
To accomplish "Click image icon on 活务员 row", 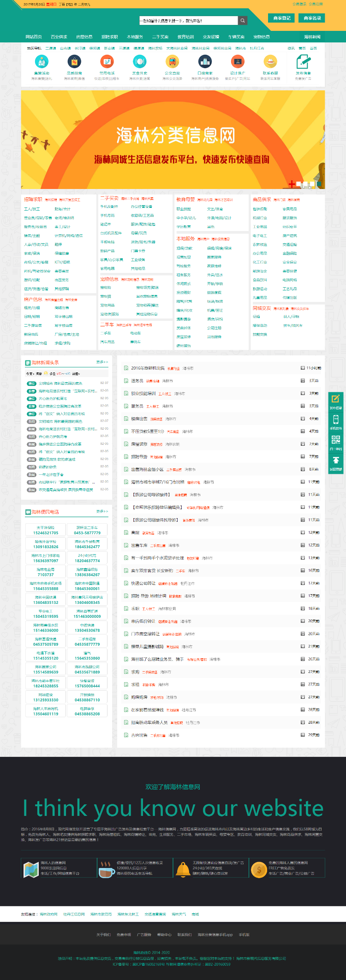I will 303,381.
